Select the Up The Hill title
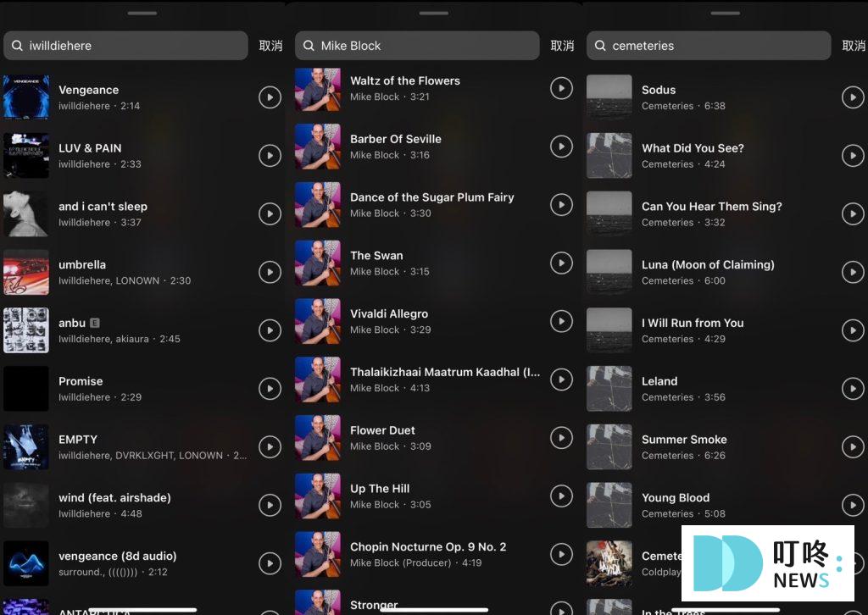The width and height of the screenshot is (868, 615). point(380,488)
